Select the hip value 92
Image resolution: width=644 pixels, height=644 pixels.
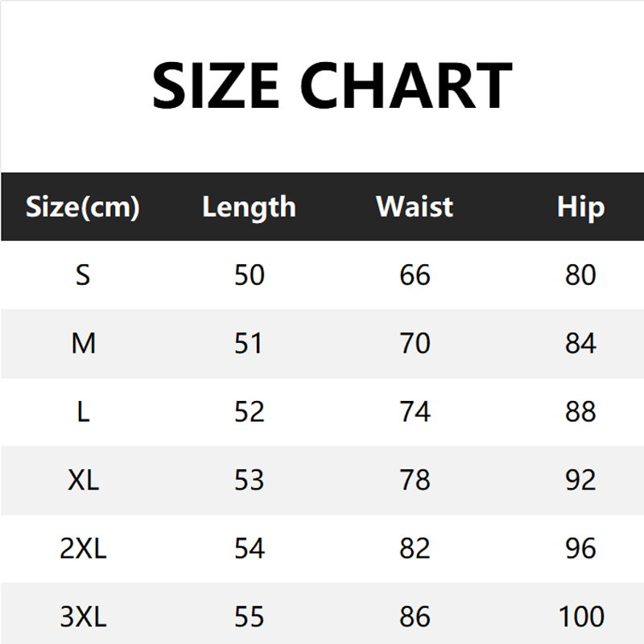point(580,481)
